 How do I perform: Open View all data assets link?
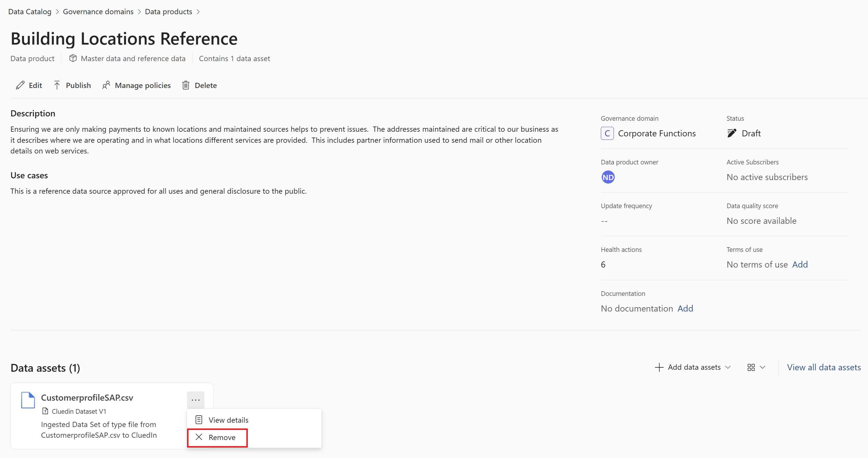(x=823, y=367)
